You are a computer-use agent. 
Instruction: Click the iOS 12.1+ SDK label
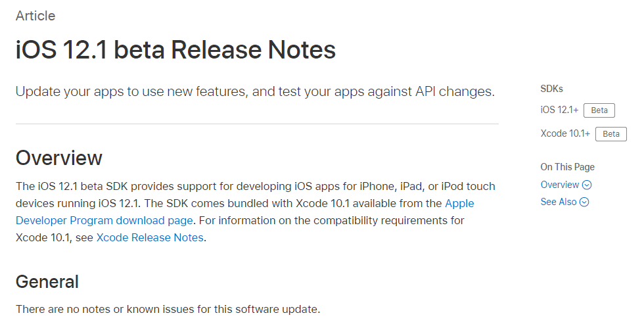(559, 110)
